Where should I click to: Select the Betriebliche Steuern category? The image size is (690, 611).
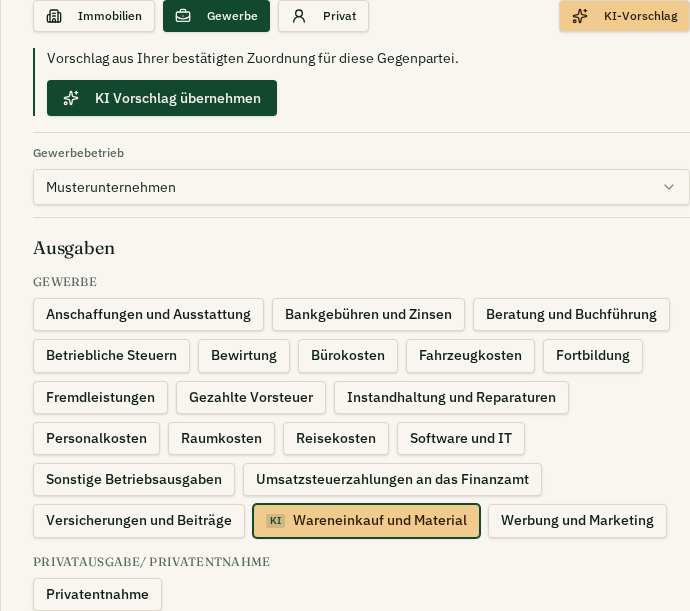(111, 356)
